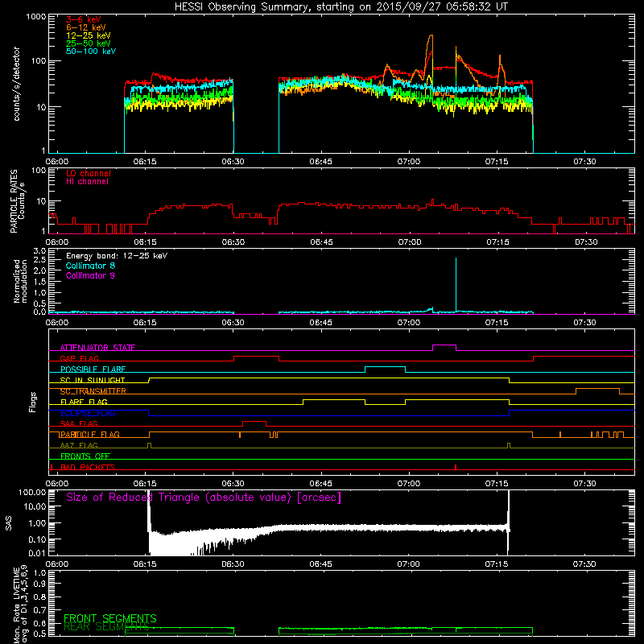Click the REAR SEGMENTS legend label
644x644 pixels.
click(x=106, y=627)
